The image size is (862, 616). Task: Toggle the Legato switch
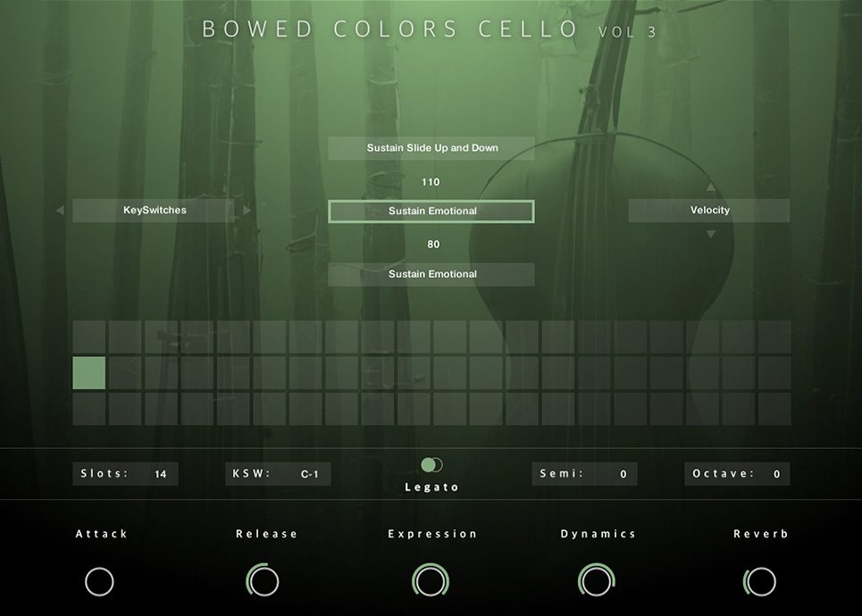pyautogui.click(x=431, y=463)
